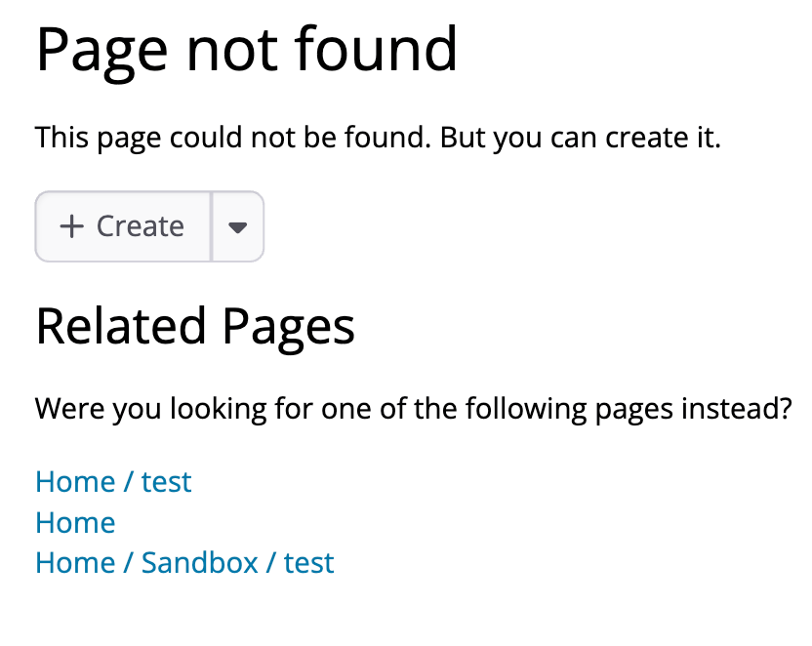Click "test" in the "Home / test" link
The width and height of the screenshot is (812, 646).
(166, 482)
